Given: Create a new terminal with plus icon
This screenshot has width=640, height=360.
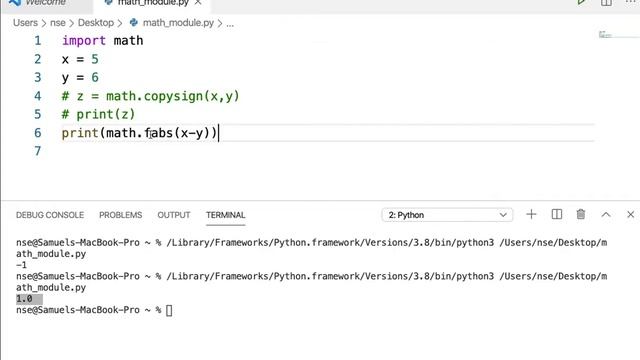Looking at the screenshot, I should (531, 214).
